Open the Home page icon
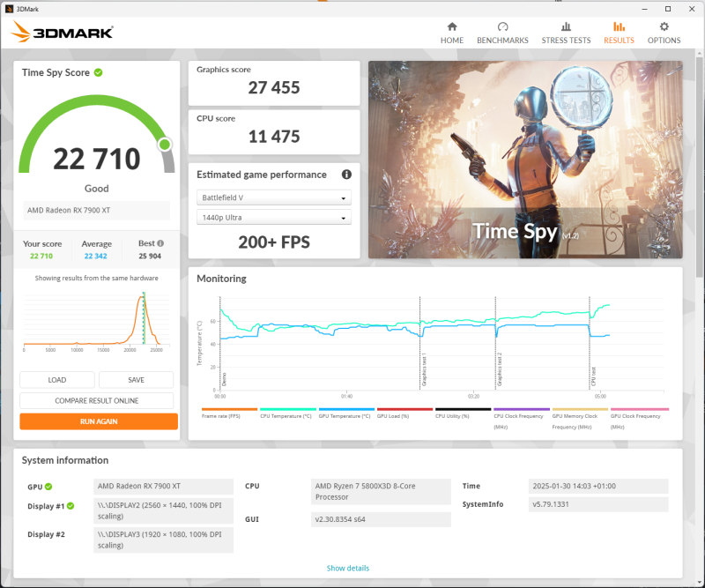Image resolution: width=705 pixels, height=588 pixels. click(x=452, y=26)
